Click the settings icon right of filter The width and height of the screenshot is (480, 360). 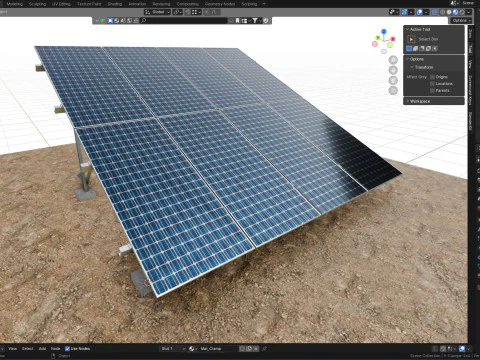pos(266,21)
